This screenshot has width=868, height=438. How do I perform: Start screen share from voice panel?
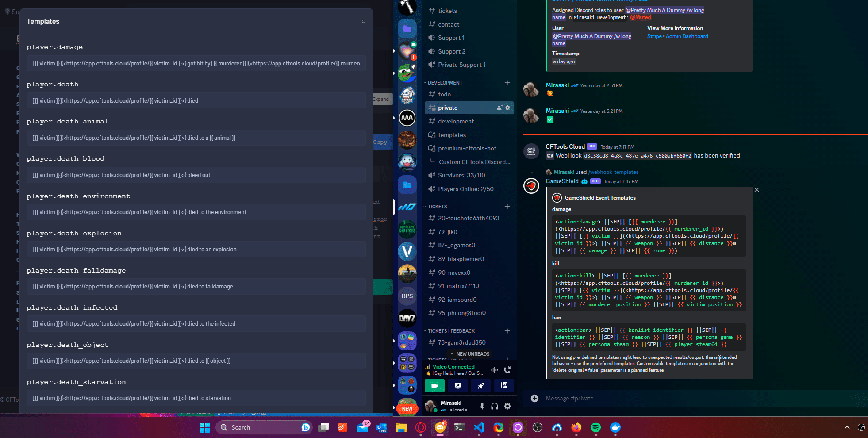coord(457,386)
